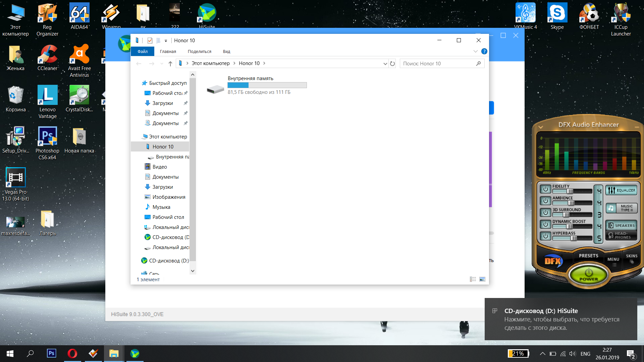The height and width of the screenshot is (362, 644).
Task: Select CCleaner desktop icon
Action: coord(47,57)
